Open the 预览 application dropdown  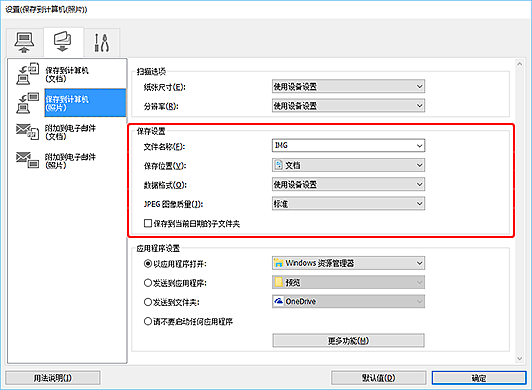tap(348, 282)
